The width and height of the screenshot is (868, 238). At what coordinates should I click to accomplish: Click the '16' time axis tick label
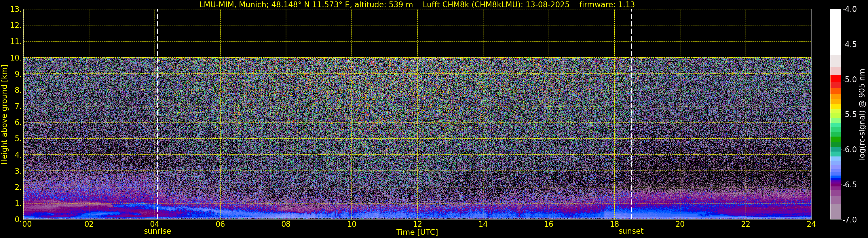pos(548,224)
